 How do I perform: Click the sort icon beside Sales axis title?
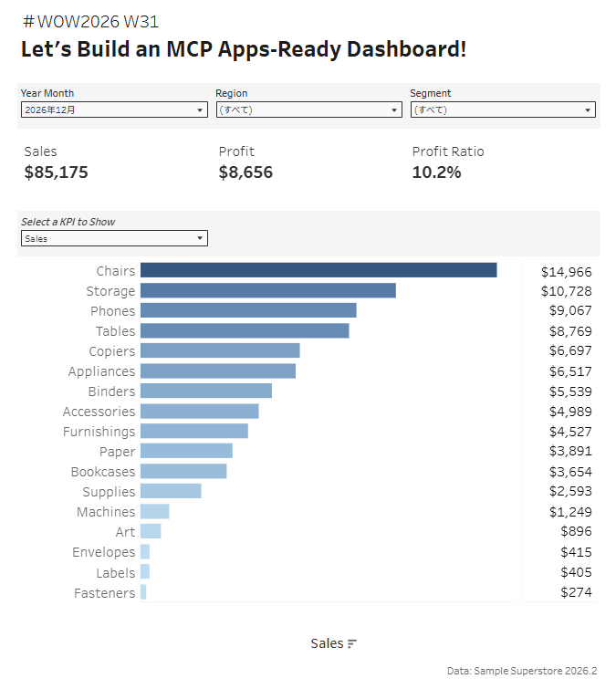352,643
